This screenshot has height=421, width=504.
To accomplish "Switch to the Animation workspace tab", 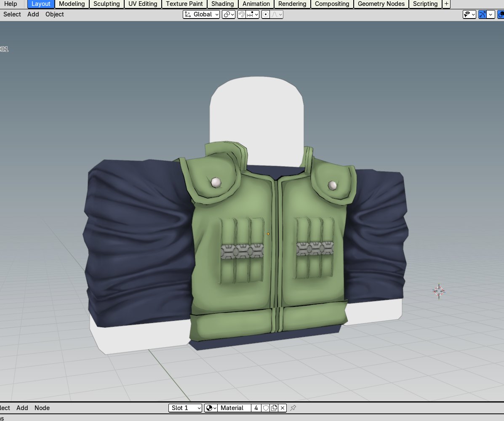I will (256, 4).
